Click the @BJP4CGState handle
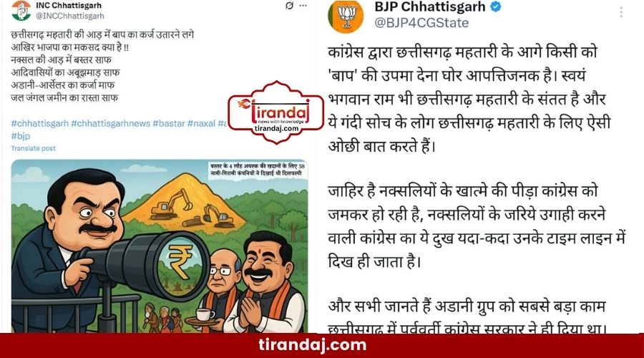 coord(421,23)
